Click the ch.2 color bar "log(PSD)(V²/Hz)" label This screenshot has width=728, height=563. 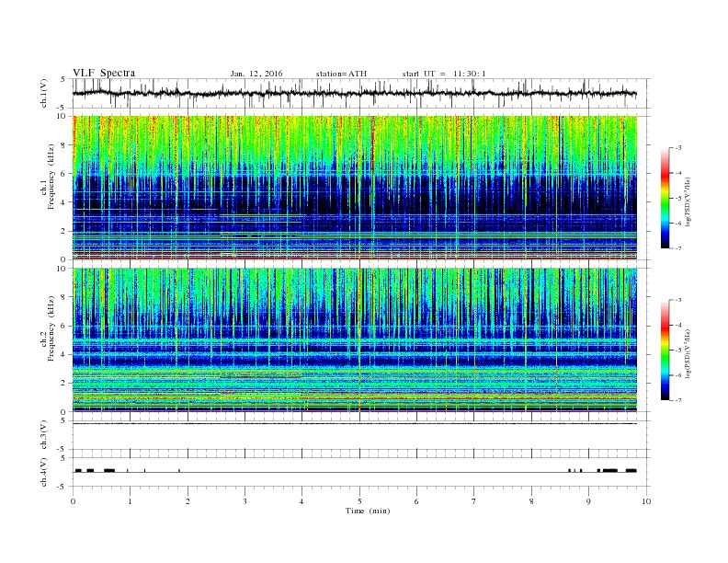688,352
